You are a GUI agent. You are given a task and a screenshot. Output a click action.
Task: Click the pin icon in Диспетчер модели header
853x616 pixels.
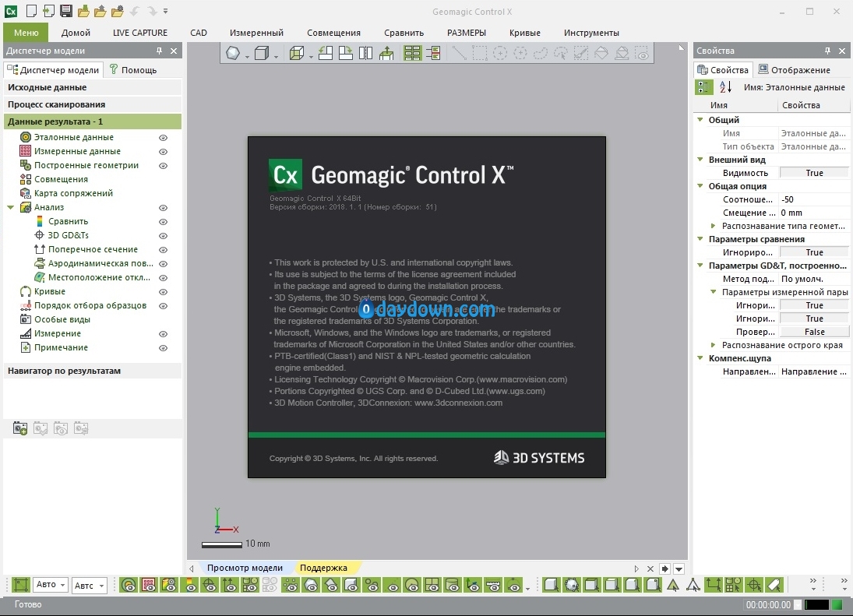point(159,51)
